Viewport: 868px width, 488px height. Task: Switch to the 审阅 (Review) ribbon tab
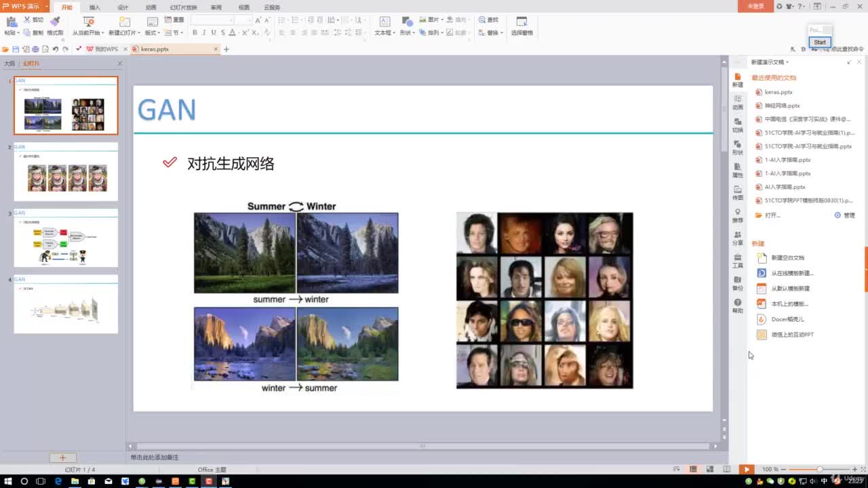click(x=216, y=7)
